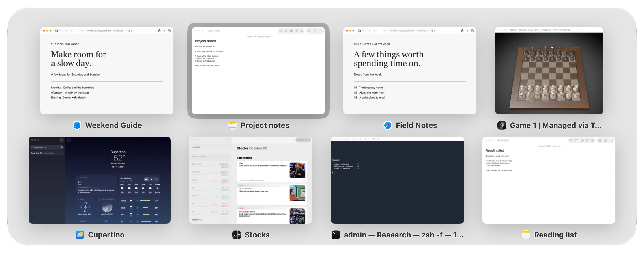Click the Share icon in the Field Notes window

[x=462, y=31]
